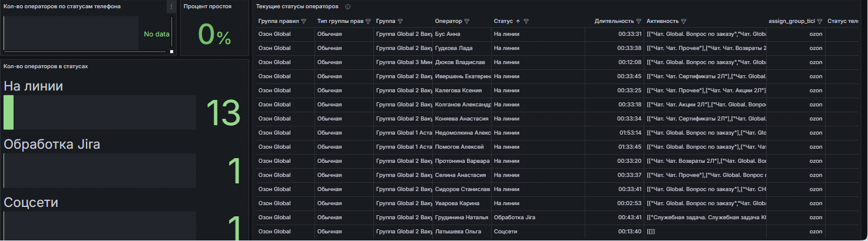Viewport: 868px width, 241px height.
Task: Open three-dot menu of phone status panel
Action: pos(171,7)
